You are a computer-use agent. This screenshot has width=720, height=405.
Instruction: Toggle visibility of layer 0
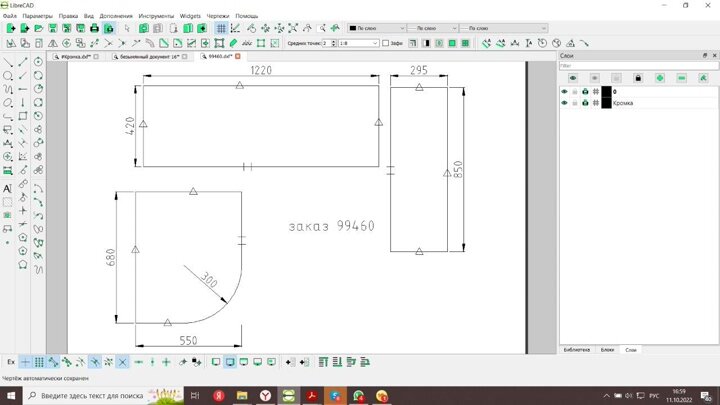click(x=564, y=92)
